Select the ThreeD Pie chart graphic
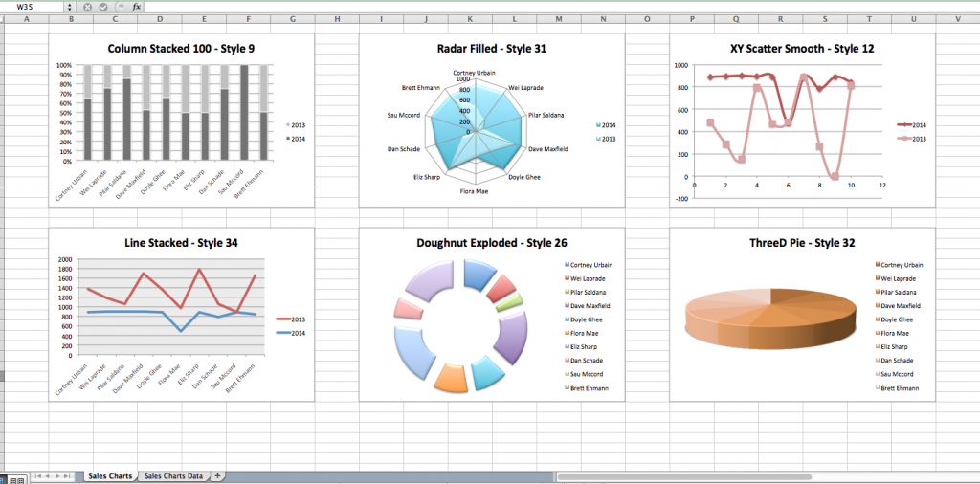This screenshot has height=484, width=980. click(x=766, y=311)
